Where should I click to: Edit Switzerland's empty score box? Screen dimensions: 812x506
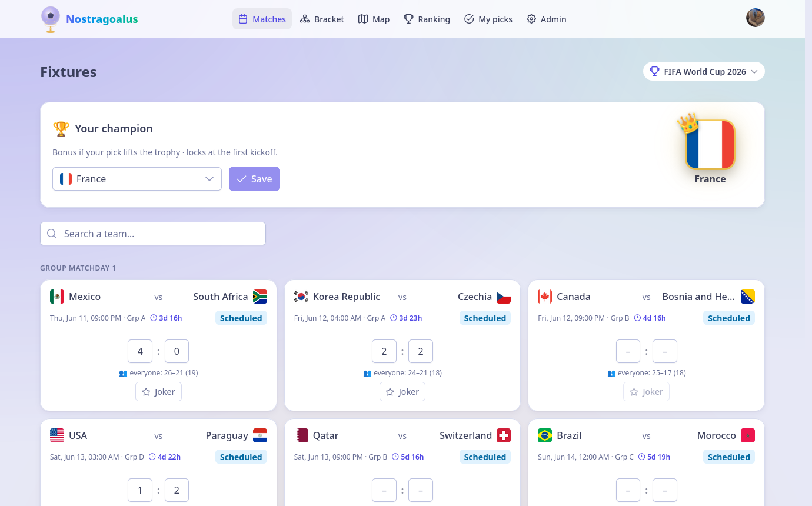tap(421, 490)
